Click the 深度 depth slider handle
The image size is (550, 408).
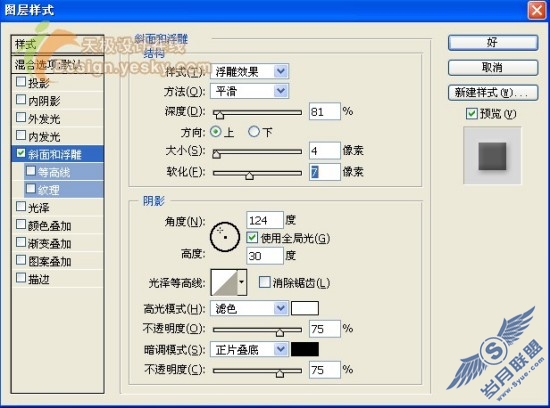coord(219,115)
